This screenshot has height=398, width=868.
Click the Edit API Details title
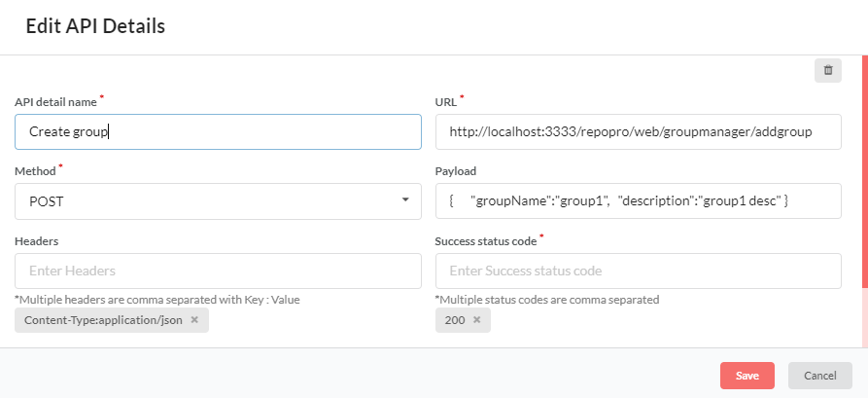(x=95, y=26)
